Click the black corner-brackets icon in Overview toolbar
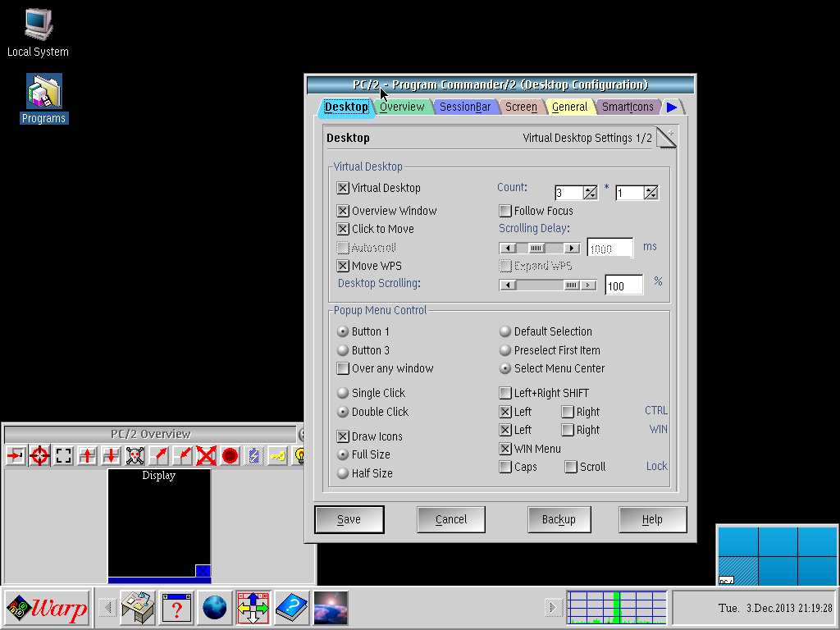Image resolution: width=840 pixels, height=630 pixels. click(63, 455)
